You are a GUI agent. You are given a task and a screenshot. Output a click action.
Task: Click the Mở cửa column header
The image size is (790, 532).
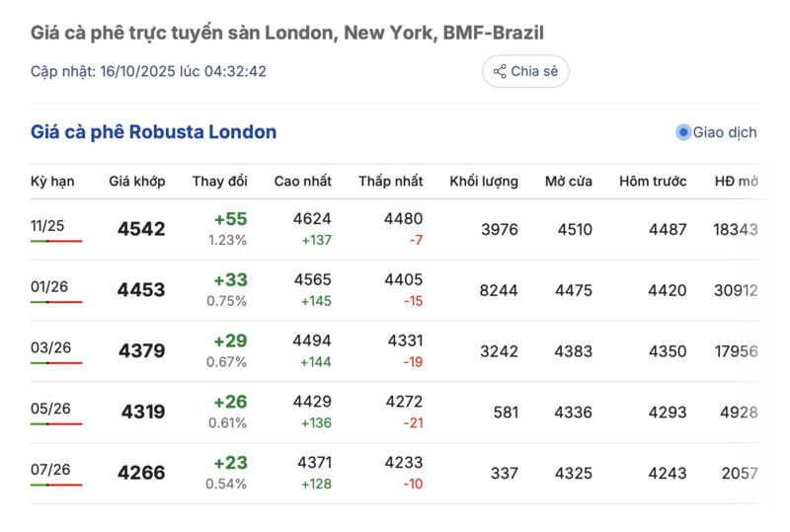[x=569, y=182]
